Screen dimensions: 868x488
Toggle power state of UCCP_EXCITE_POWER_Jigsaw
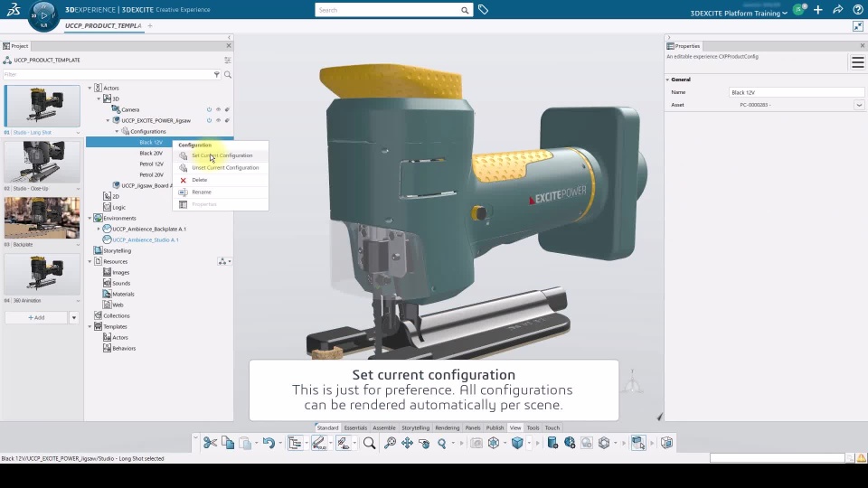click(209, 120)
